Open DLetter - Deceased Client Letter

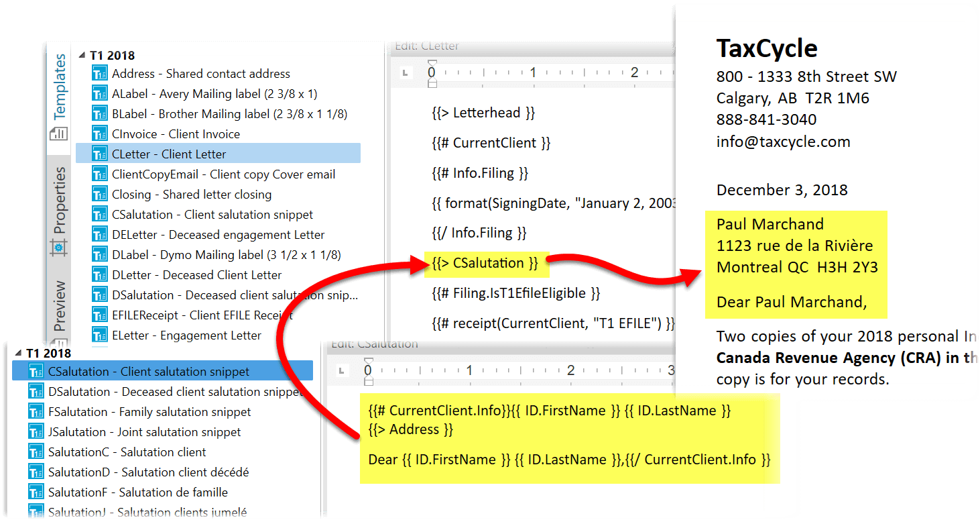(x=197, y=275)
